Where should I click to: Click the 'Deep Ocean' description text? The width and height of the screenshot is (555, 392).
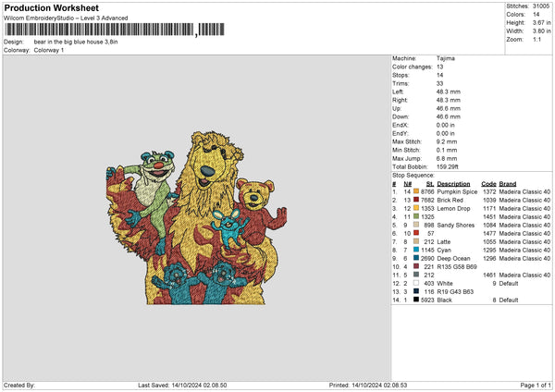coord(453,258)
